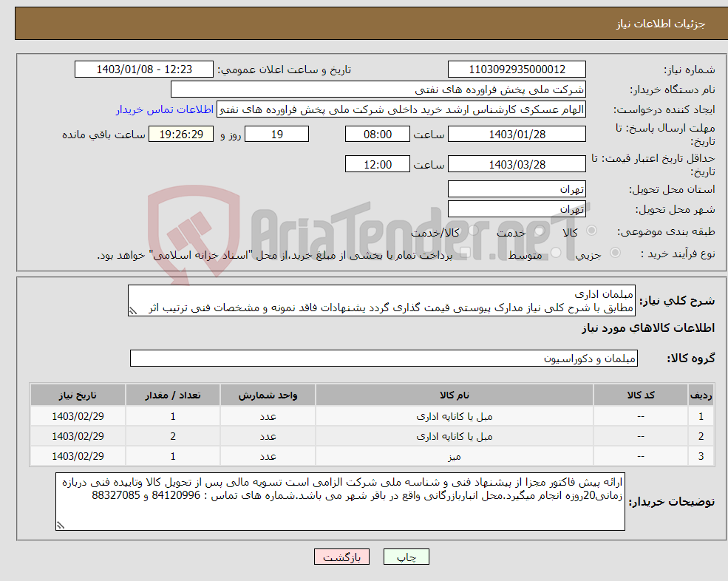Click the delivery city field تهران
This screenshot has height=581, width=728.
[x=517, y=209]
